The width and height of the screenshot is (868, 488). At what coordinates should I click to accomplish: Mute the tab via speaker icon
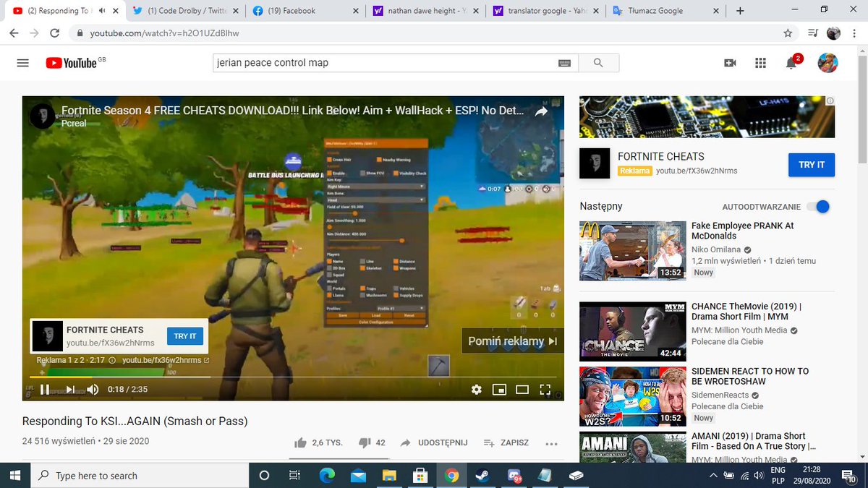102,11
